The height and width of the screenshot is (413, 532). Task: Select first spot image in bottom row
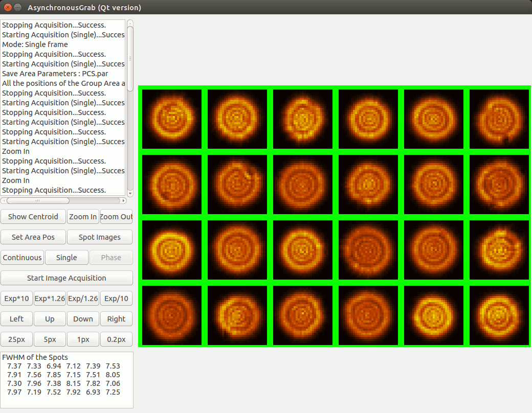click(172, 315)
